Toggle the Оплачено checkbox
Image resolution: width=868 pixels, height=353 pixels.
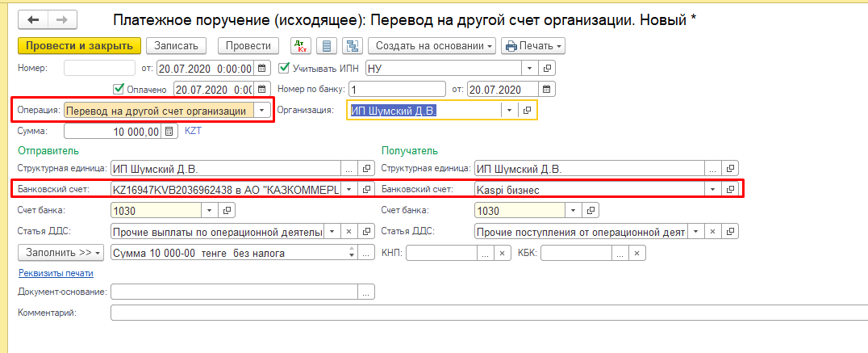pos(119,89)
